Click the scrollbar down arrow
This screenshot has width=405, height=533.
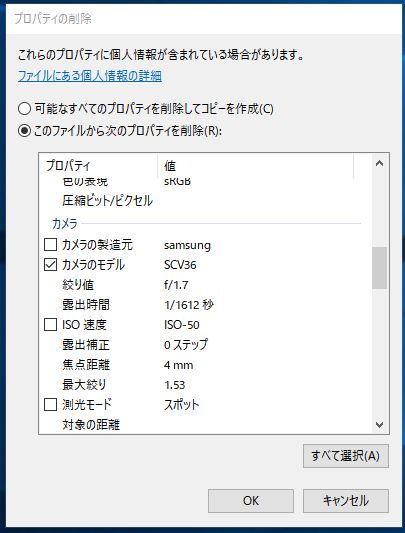[379, 424]
